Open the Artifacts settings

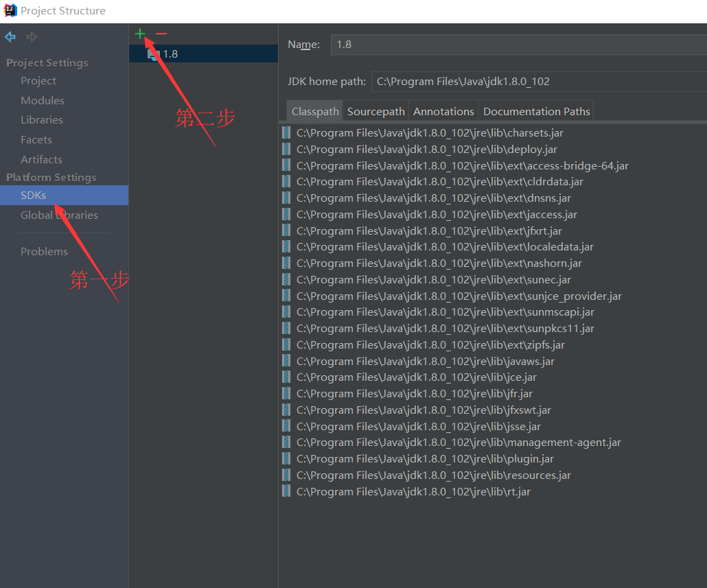43,158
